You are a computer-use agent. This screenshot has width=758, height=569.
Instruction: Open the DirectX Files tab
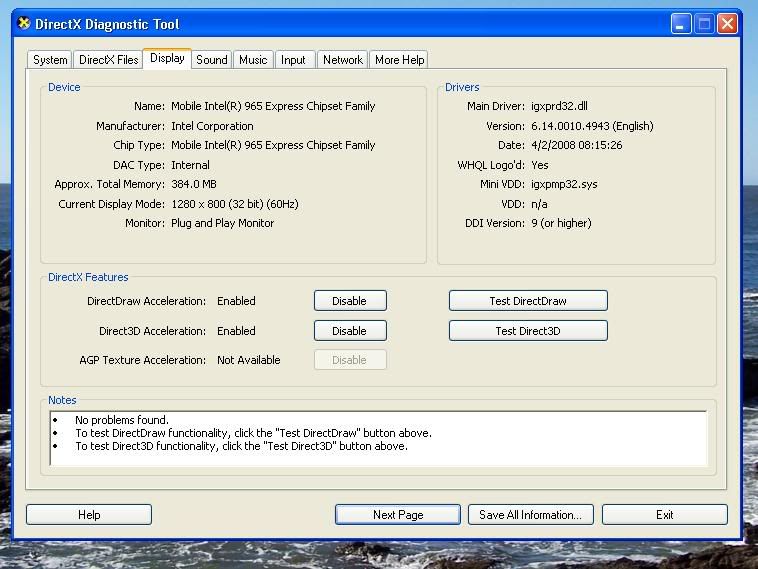click(x=108, y=59)
